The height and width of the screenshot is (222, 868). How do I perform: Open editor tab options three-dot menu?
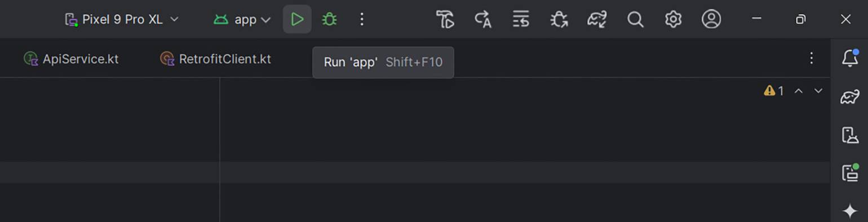pos(811,58)
